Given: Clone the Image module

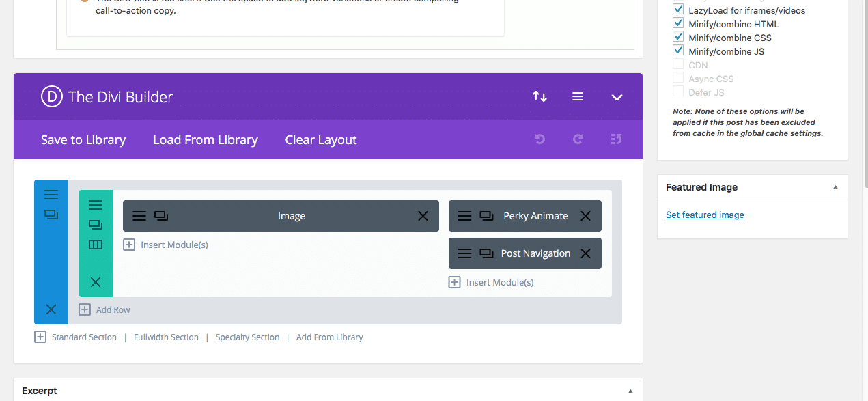Looking at the screenshot, I should tap(161, 216).
